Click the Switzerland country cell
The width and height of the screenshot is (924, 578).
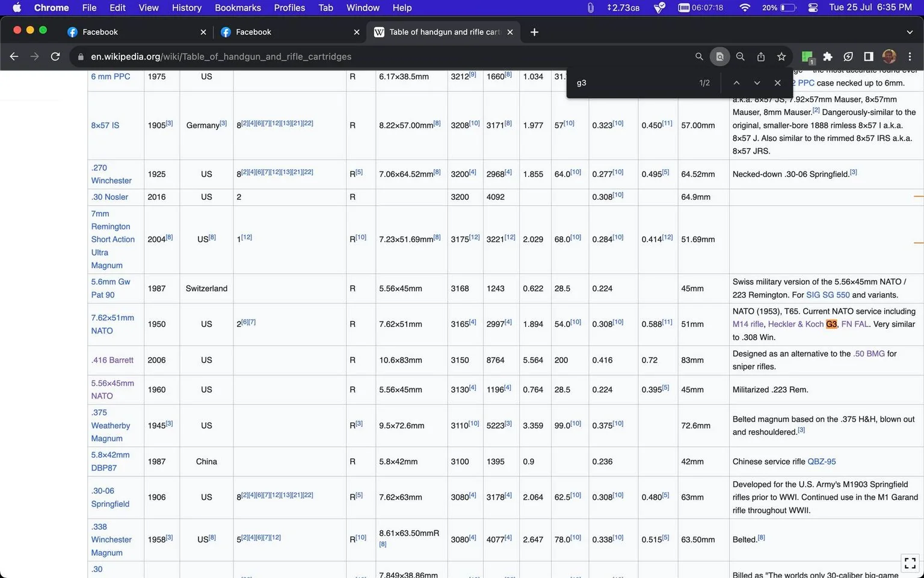pos(206,288)
